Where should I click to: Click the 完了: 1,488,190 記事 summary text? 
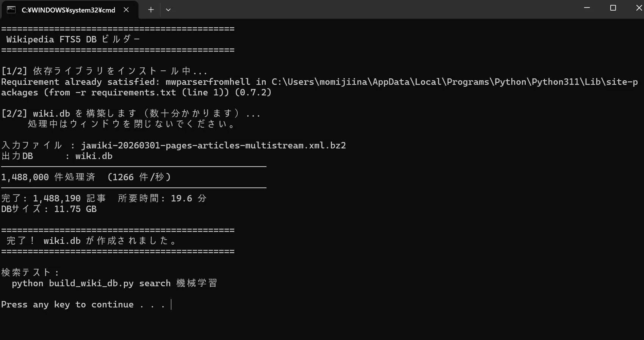coord(53,198)
